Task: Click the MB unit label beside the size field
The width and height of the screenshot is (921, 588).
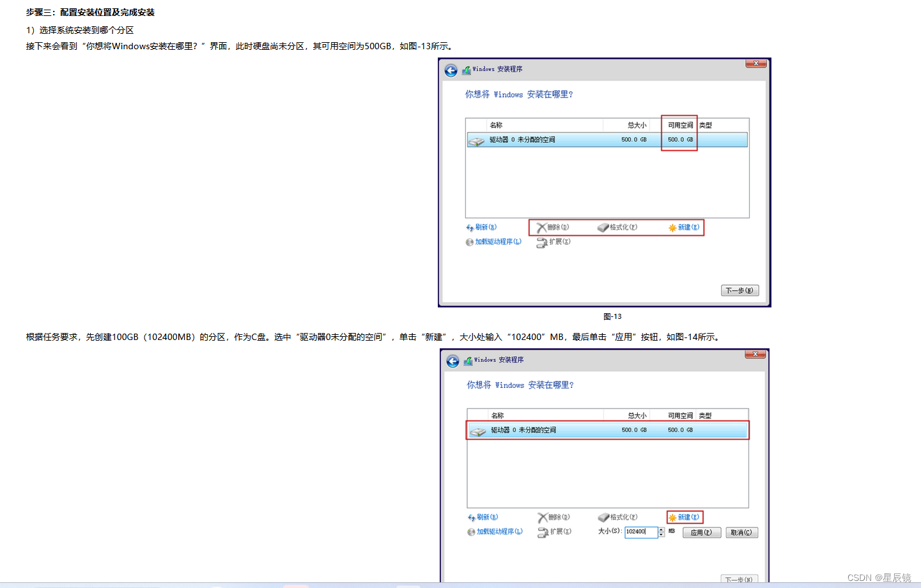Action: coord(672,531)
